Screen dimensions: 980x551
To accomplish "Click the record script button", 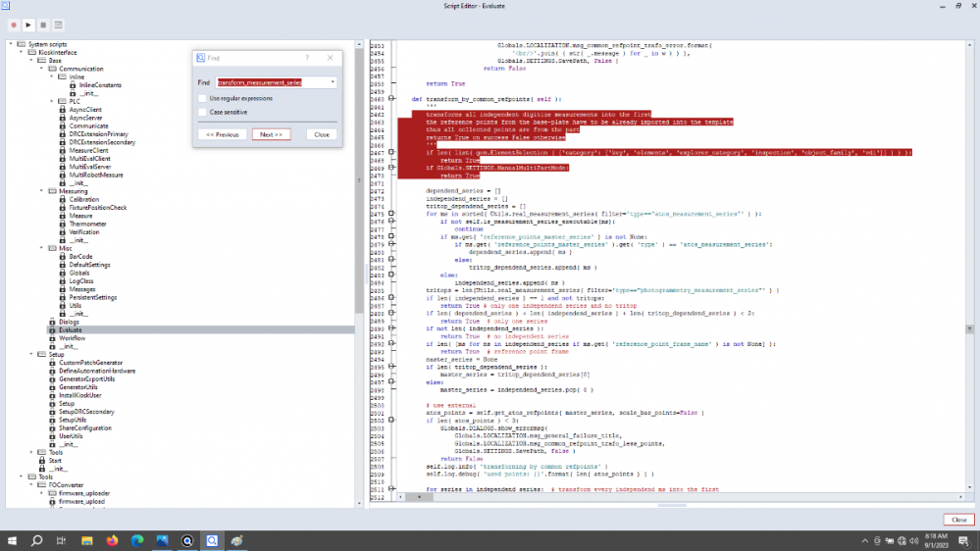I will click(12, 24).
